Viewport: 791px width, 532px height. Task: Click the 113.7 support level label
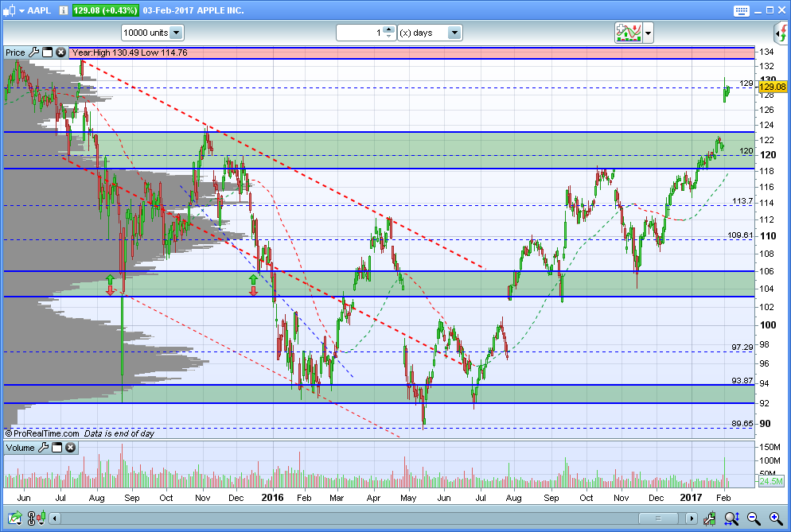[742, 200]
